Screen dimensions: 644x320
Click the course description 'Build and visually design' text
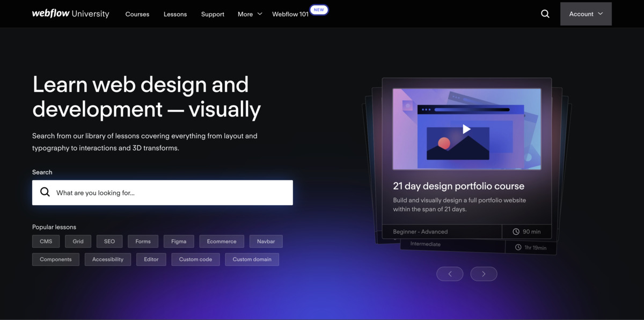pyautogui.click(x=459, y=205)
